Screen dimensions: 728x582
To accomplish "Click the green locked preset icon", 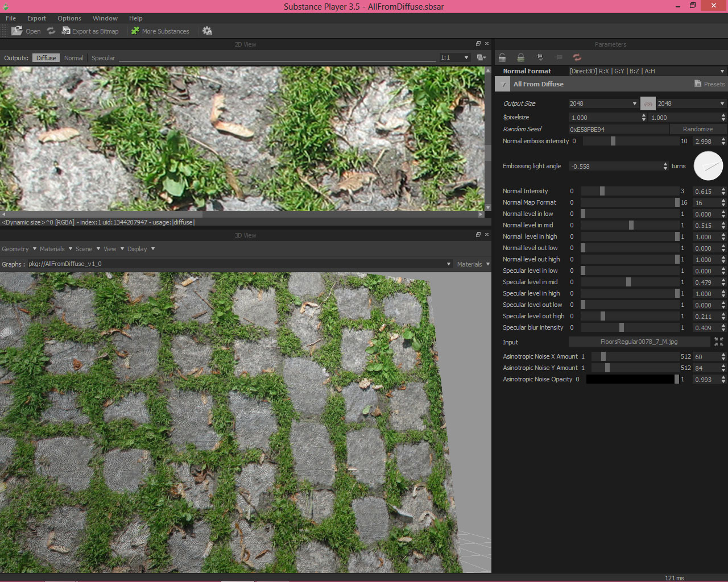I will click(x=520, y=57).
